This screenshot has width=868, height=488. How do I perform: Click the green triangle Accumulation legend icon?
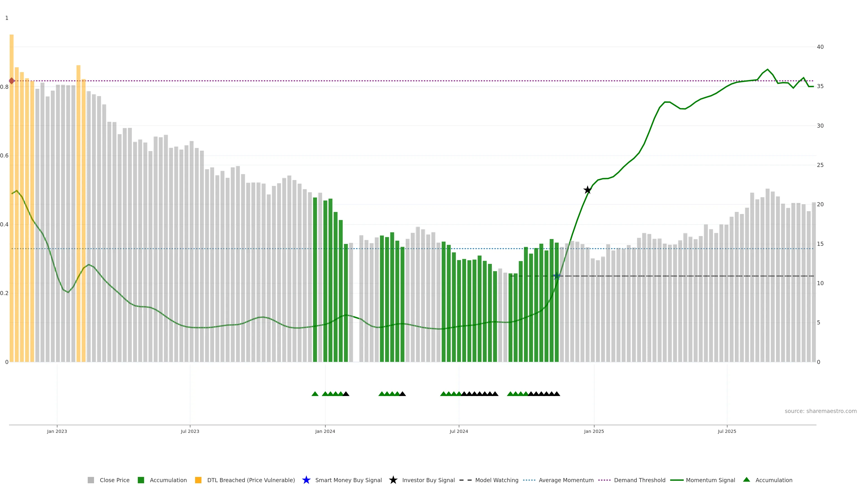(747, 480)
